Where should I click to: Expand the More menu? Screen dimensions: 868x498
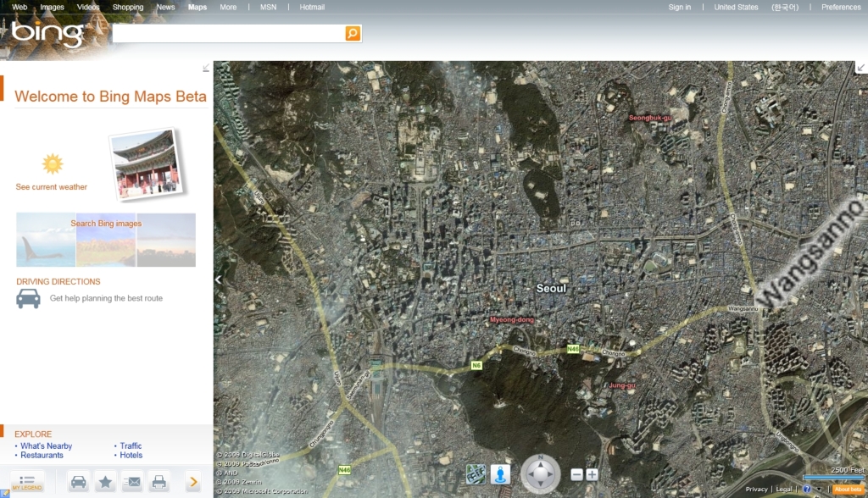coord(228,7)
